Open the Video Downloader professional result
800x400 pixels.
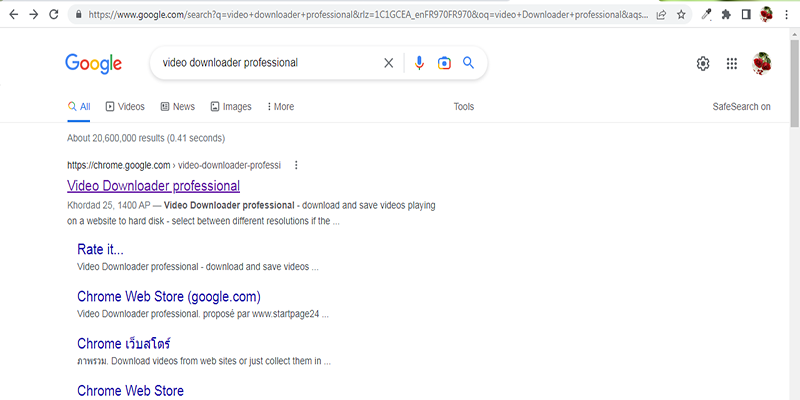click(x=153, y=186)
